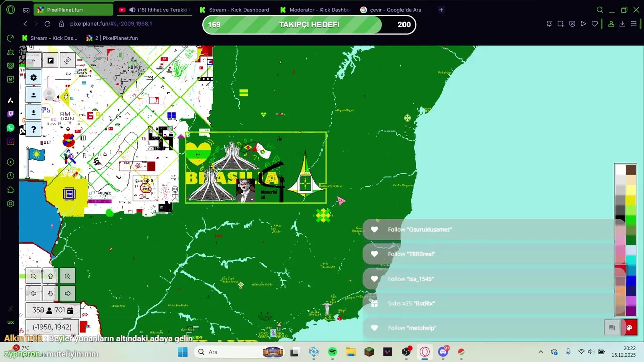Image resolution: width=644 pixels, height=362 pixels.
Task: Open PixelPlanet help question mark button
Action: click(33, 129)
